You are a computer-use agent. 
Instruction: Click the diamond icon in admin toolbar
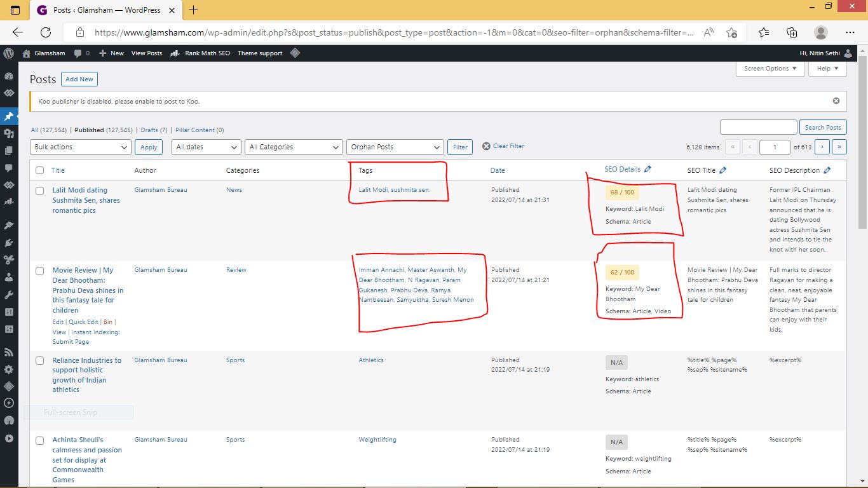pyautogui.click(x=295, y=53)
